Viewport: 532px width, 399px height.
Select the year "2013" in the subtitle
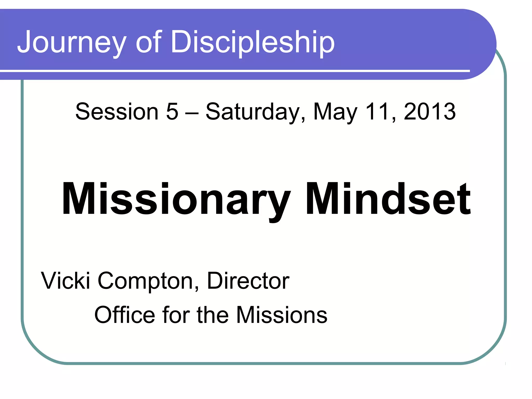[430, 111]
